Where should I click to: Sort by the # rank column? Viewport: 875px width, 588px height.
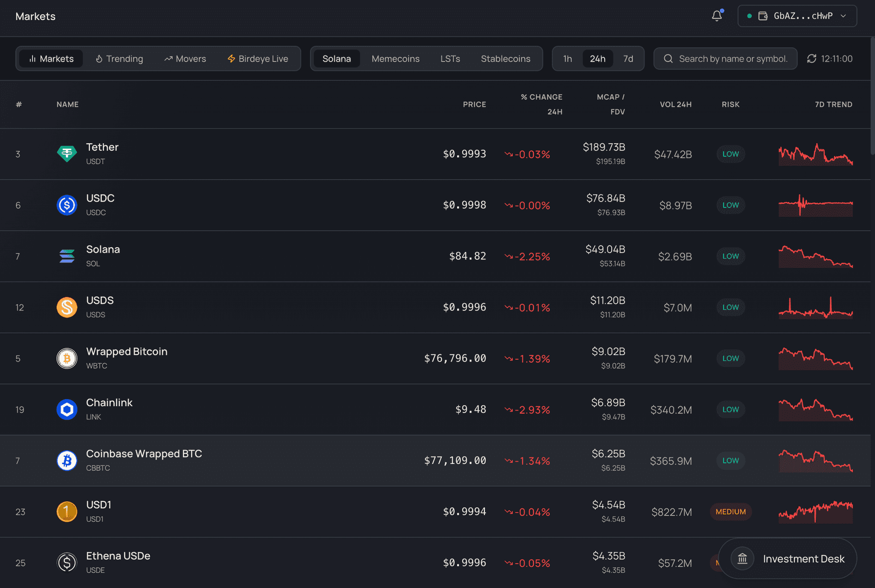click(x=19, y=105)
